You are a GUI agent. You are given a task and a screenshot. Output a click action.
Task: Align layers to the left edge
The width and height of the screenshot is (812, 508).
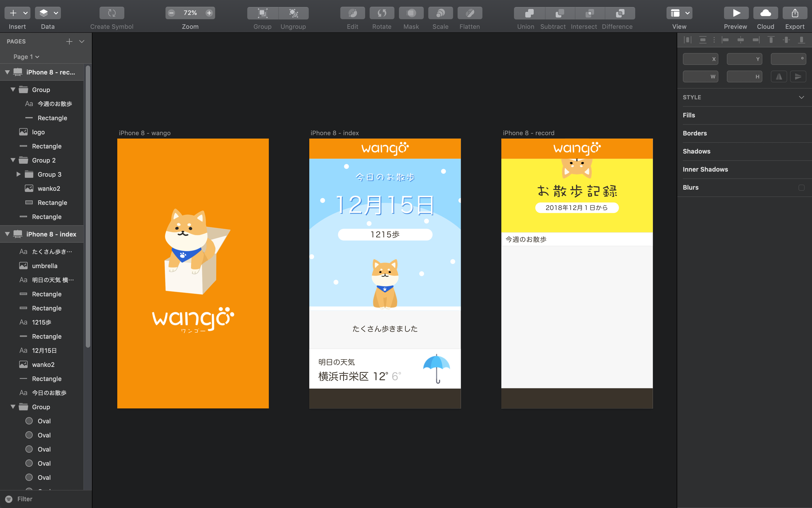pyautogui.click(x=725, y=40)
